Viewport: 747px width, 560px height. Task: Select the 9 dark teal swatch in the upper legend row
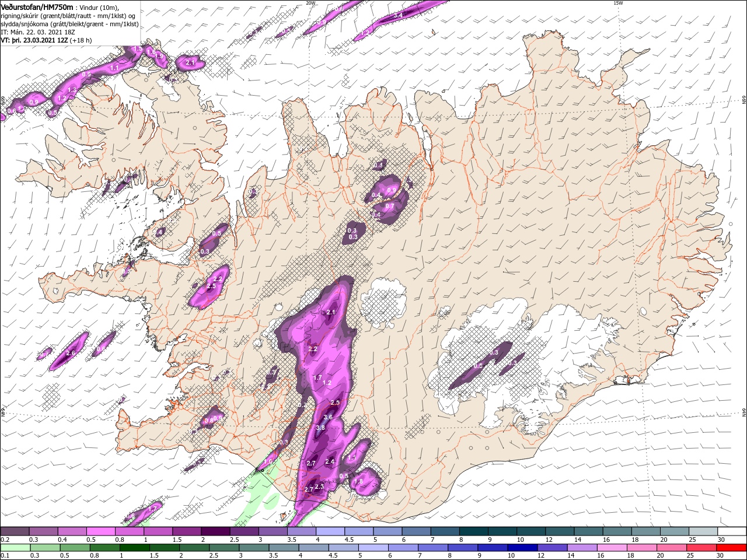point(502,531)
